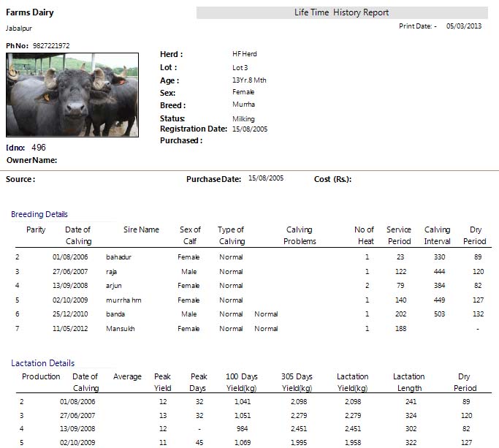The width and height of the screenshot is (499, 448).
Task: Select the Mansukh sire name entry
Action: click(x=121, y=328)
